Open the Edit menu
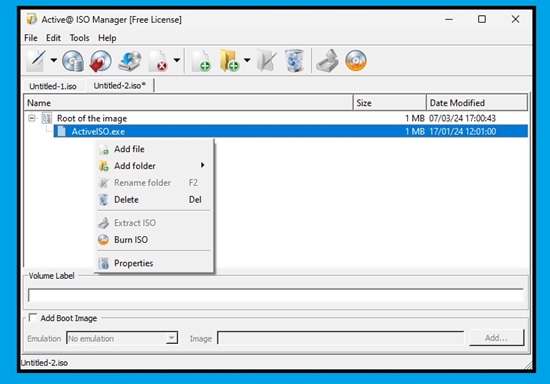The image size is (550, 384). 53,38
